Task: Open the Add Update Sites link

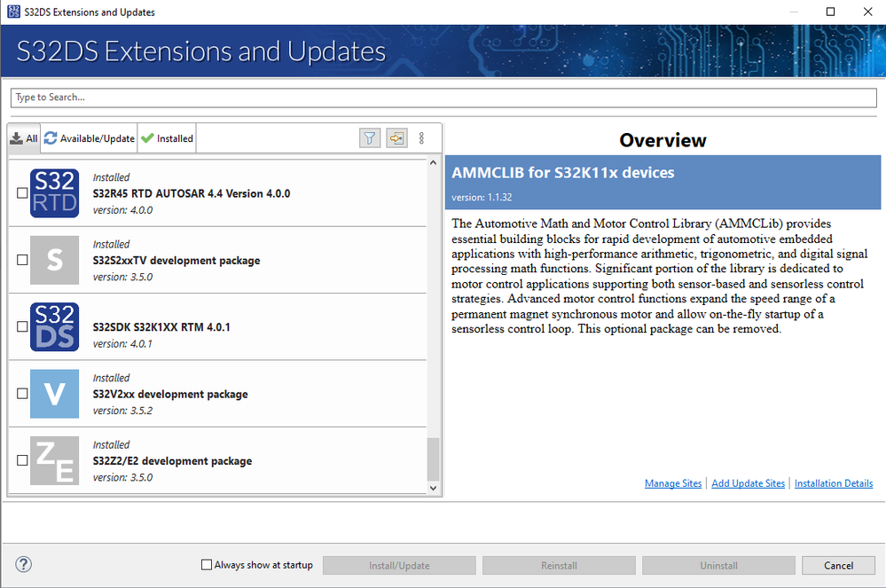Action: click(749, 483)
